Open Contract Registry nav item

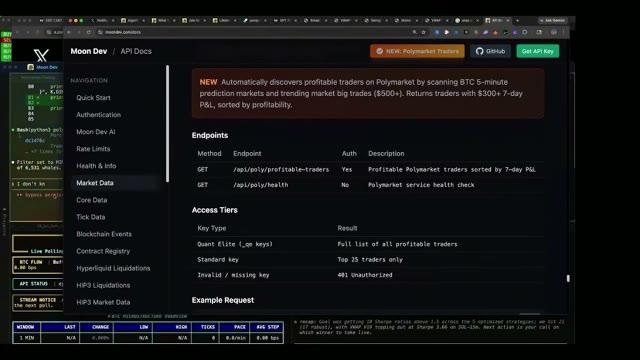[103, 251]
